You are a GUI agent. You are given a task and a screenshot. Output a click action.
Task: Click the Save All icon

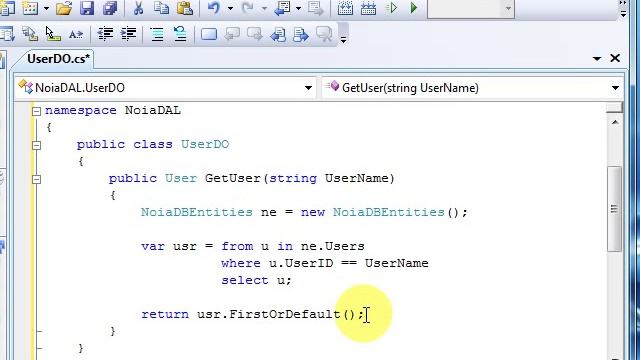[110, 8]
